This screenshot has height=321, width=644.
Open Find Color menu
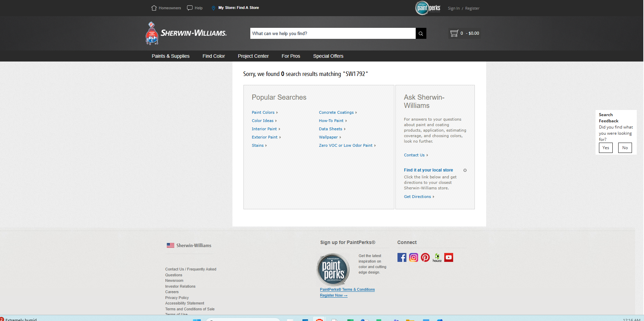(214, 56)
